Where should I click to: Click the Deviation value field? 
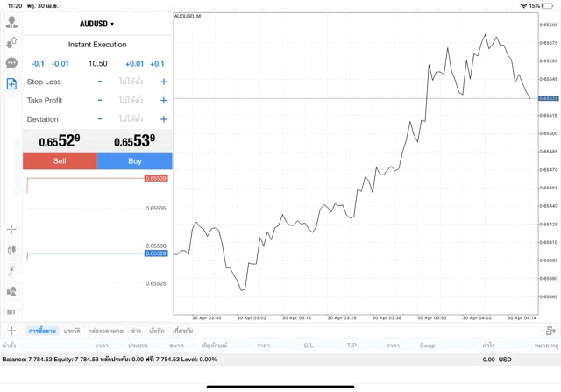point(131,119)
